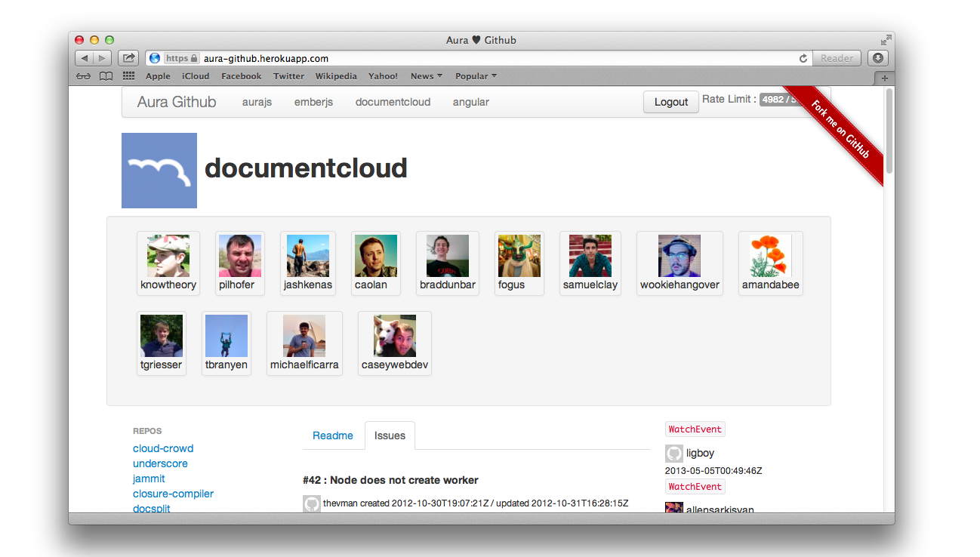
Task: Open the jammit repo link
Action: [149, 479]
